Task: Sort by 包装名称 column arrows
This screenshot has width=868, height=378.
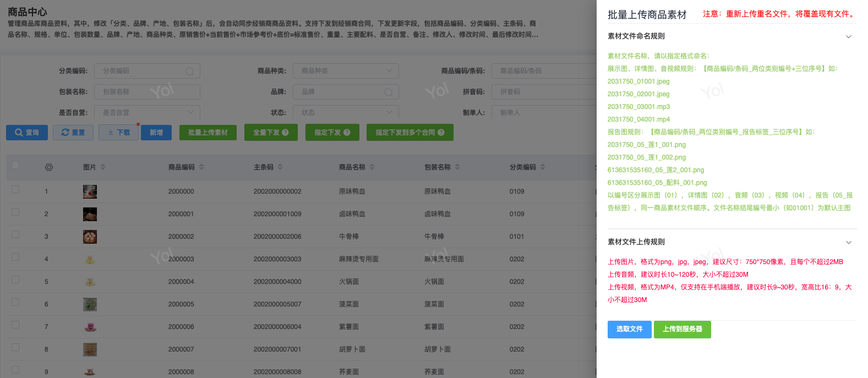Action: [457, 167]
